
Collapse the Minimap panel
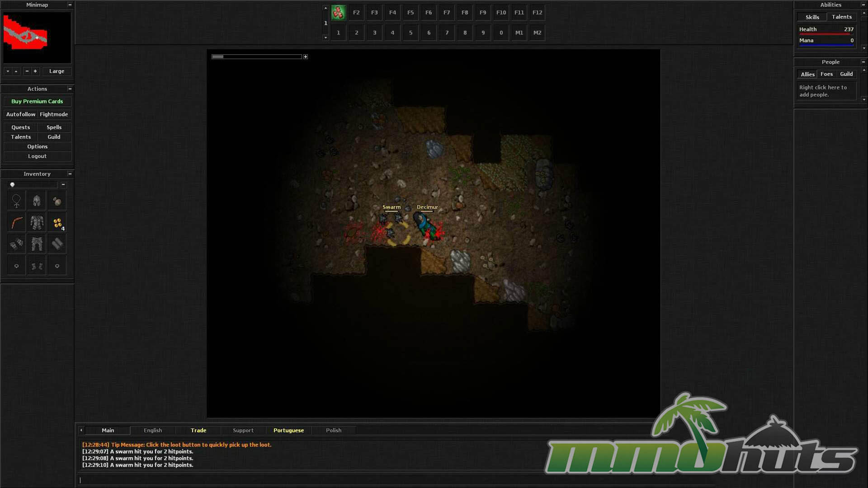(x=70, y=5)
